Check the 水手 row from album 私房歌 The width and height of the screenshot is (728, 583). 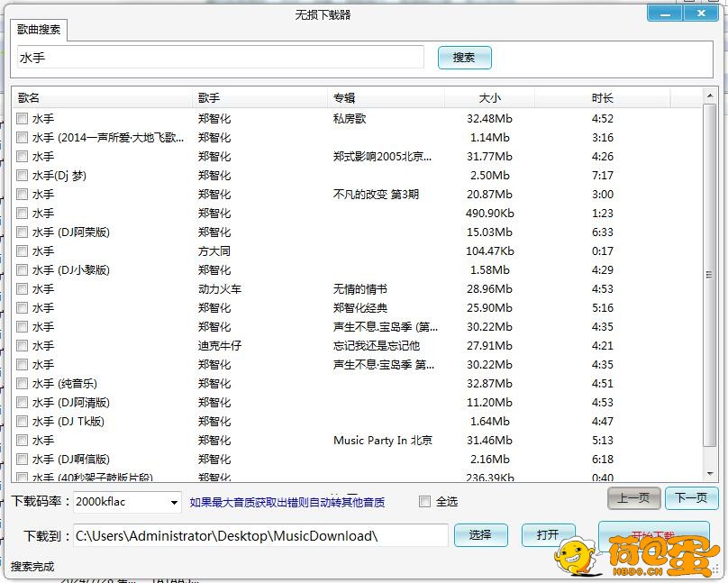point(22,118)
